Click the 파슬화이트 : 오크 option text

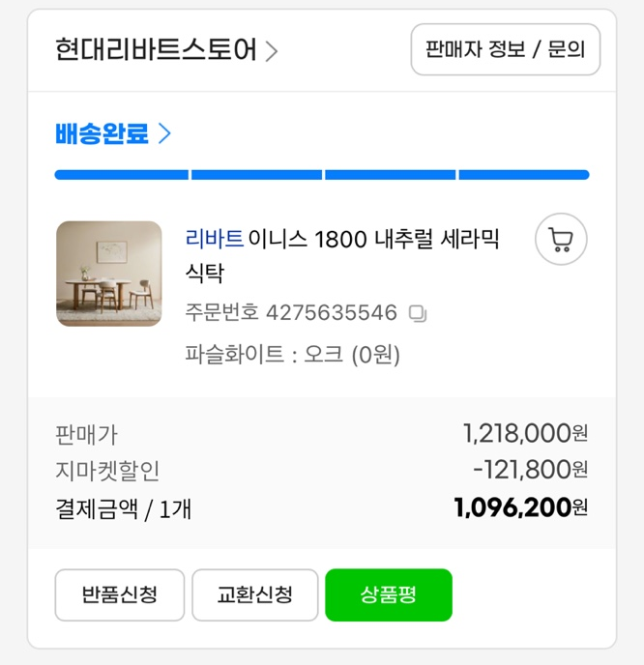292,355
